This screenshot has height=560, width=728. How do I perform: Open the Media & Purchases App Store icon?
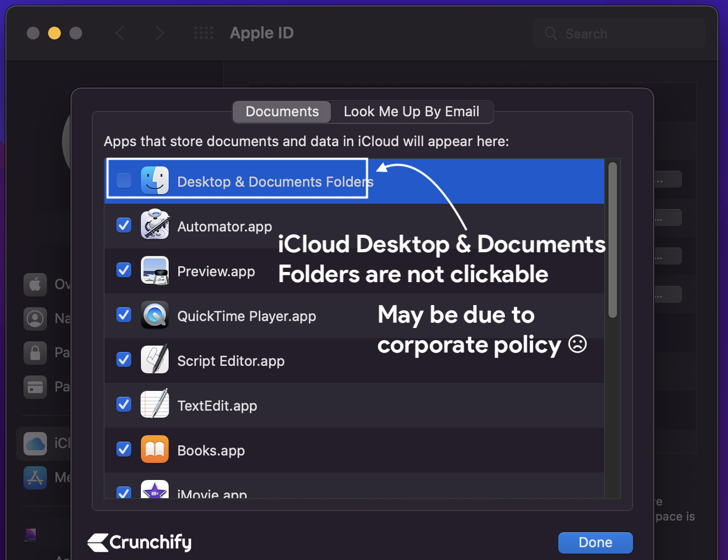[35, 477]
